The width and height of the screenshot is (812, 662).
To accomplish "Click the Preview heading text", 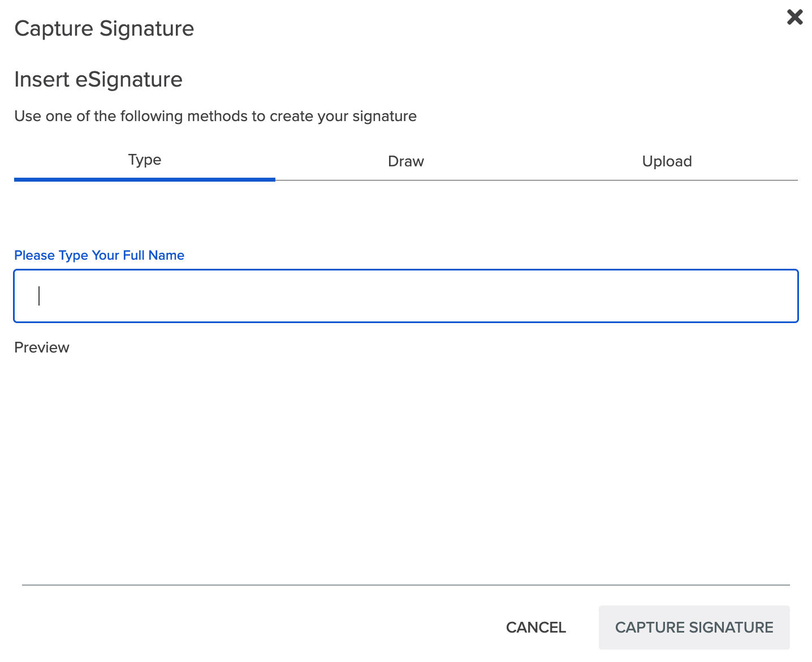I will pos(42,347).
